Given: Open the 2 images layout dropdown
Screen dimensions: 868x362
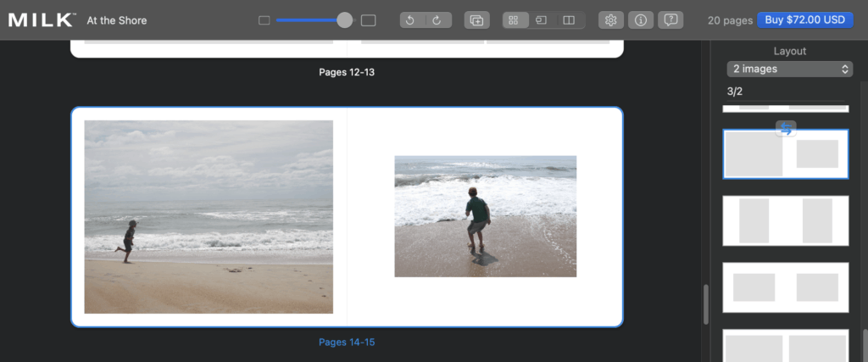Looking at the screenshot, I should click(x=789, y=70).
